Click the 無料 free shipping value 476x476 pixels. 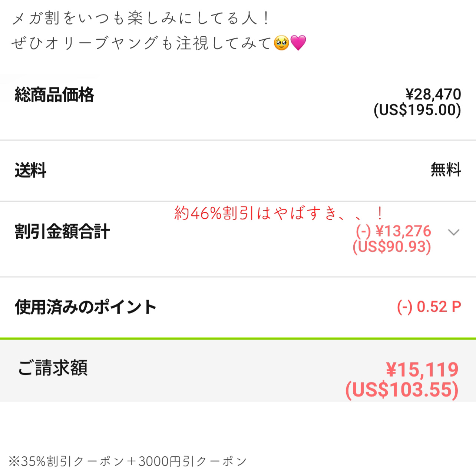coord(446,170)
